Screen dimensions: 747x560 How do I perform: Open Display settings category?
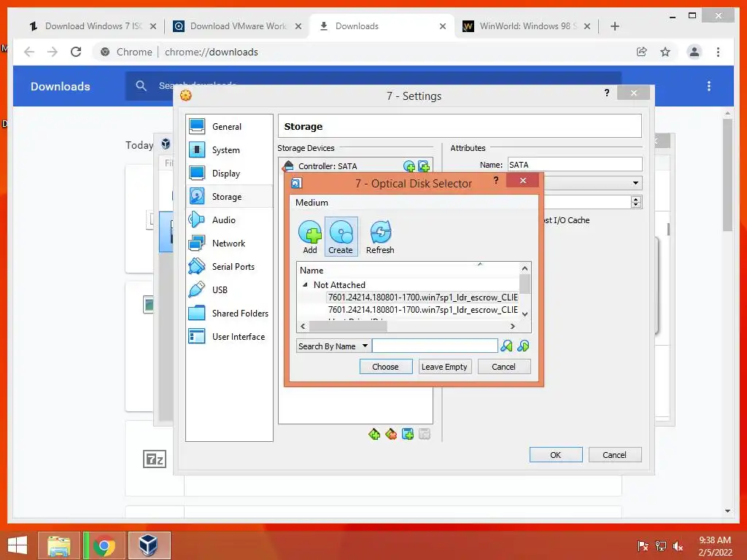click(229, 174)
